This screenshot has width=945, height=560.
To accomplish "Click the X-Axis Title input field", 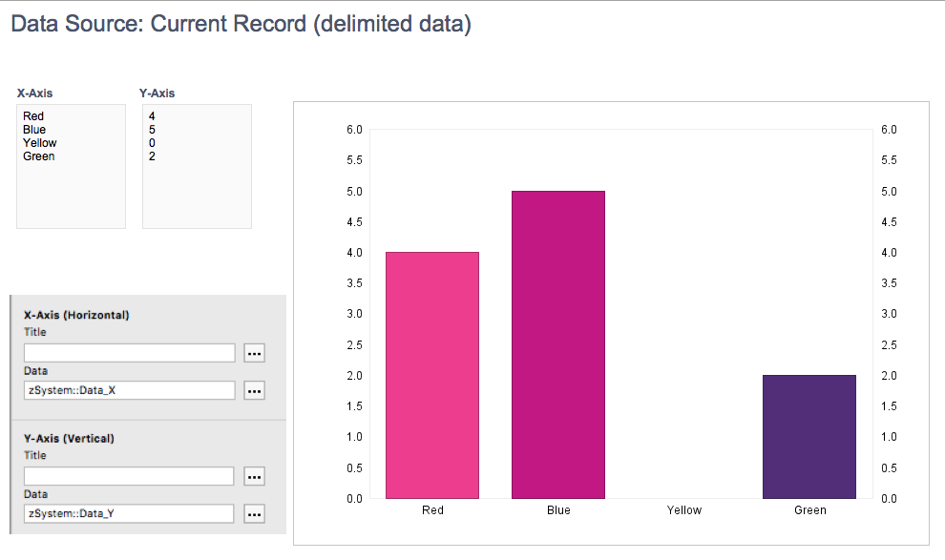I will [x=130, y=353].
